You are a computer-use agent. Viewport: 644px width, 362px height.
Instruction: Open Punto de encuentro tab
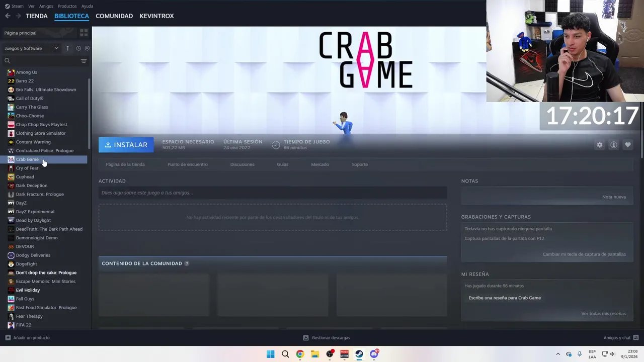(x=187, y=164)
